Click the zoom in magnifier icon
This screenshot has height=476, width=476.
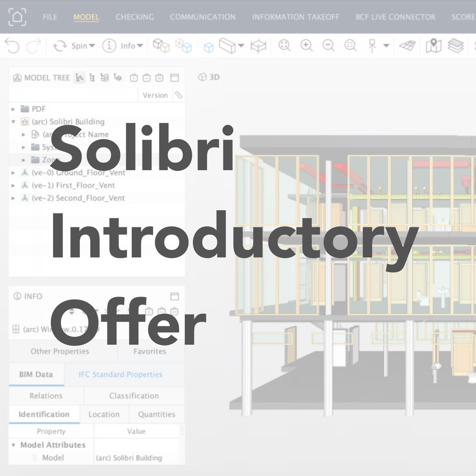(x=306, y=46)
